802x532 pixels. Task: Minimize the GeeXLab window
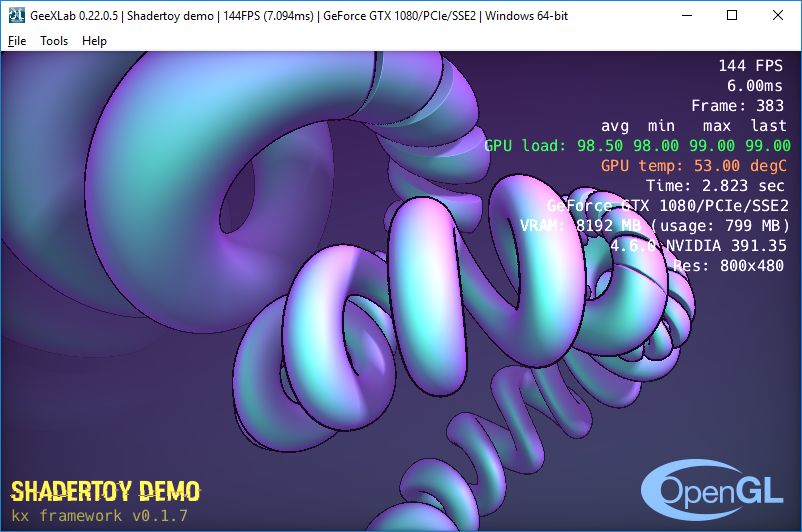click(687, 15)
